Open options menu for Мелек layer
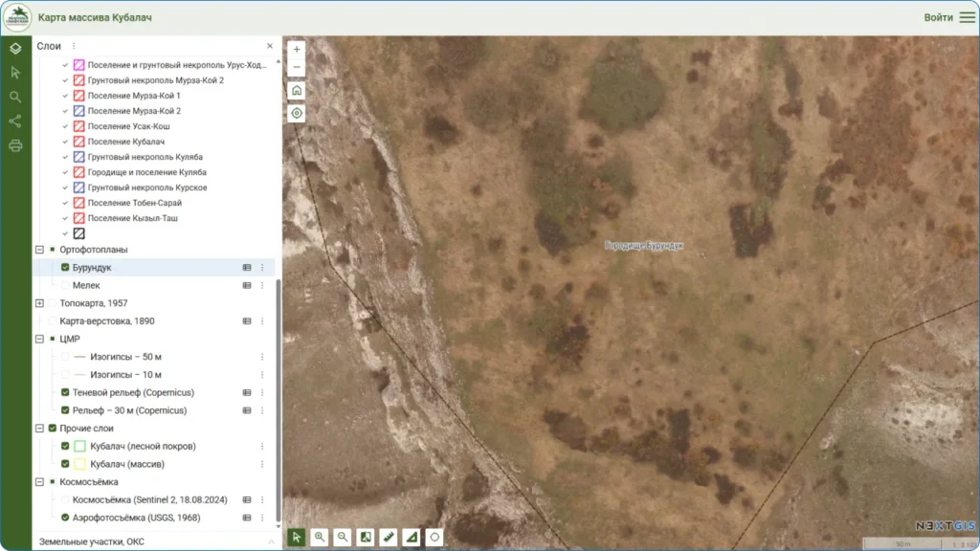 (x=261, y=285)
